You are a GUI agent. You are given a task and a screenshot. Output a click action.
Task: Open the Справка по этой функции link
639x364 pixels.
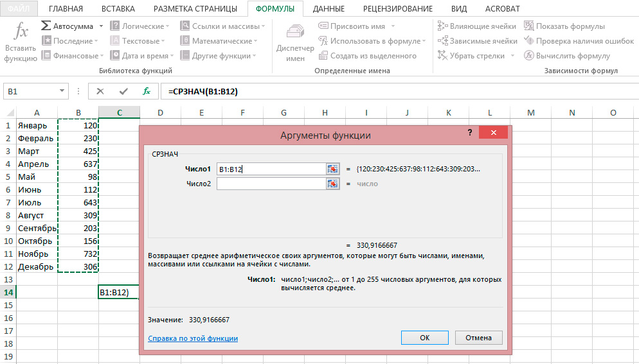pos(193,338)
